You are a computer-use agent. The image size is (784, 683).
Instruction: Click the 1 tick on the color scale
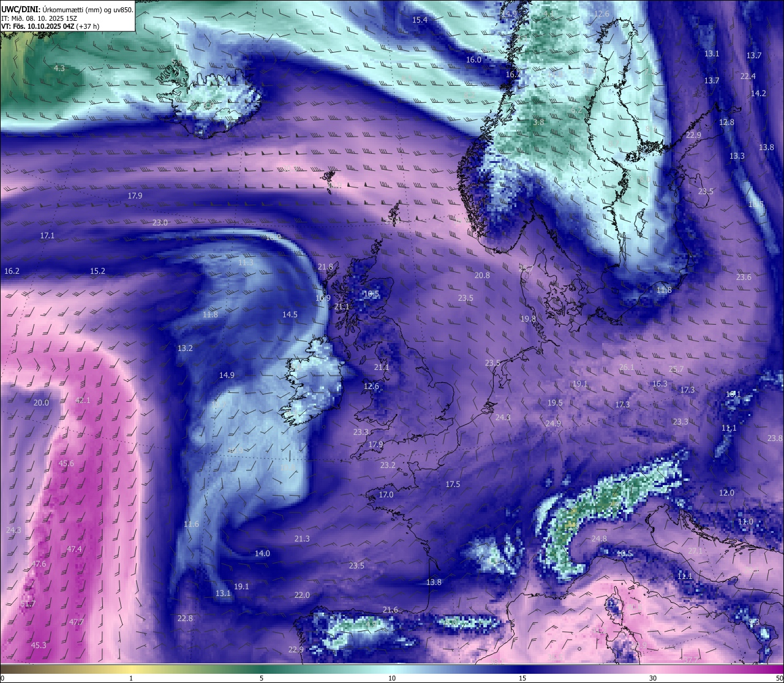[131, 678]
